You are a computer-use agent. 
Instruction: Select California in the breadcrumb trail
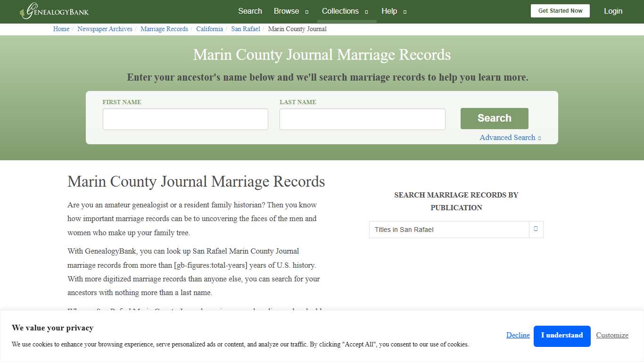point(209,29)
